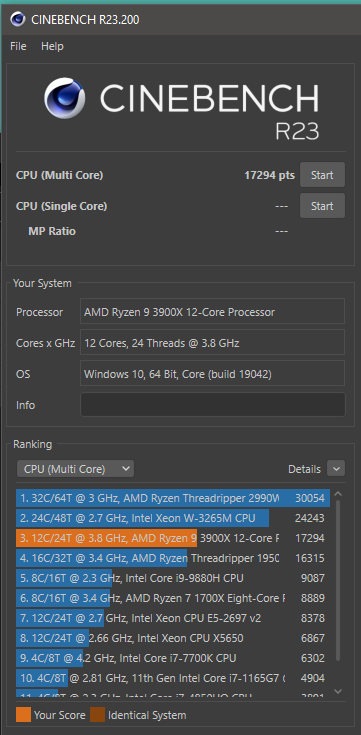Select the Ryzen Threadripper 2990W ranking entry
Screen dimensions: 361x735
click(173, 498)
